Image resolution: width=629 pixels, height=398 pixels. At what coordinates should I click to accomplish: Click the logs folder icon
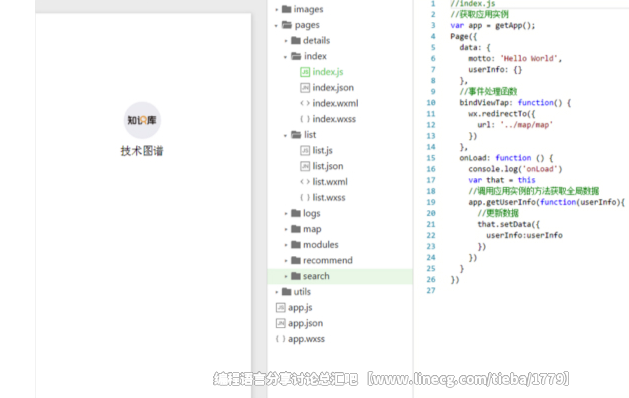296,213
